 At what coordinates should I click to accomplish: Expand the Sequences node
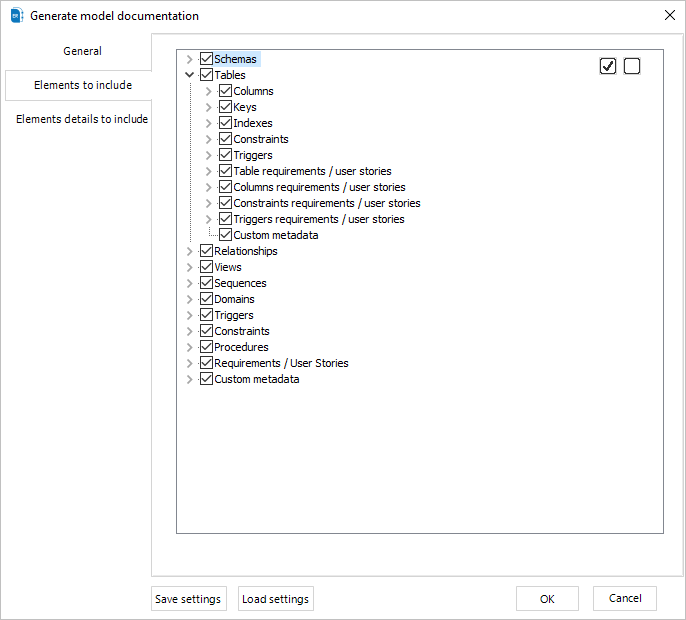[189, 283]
